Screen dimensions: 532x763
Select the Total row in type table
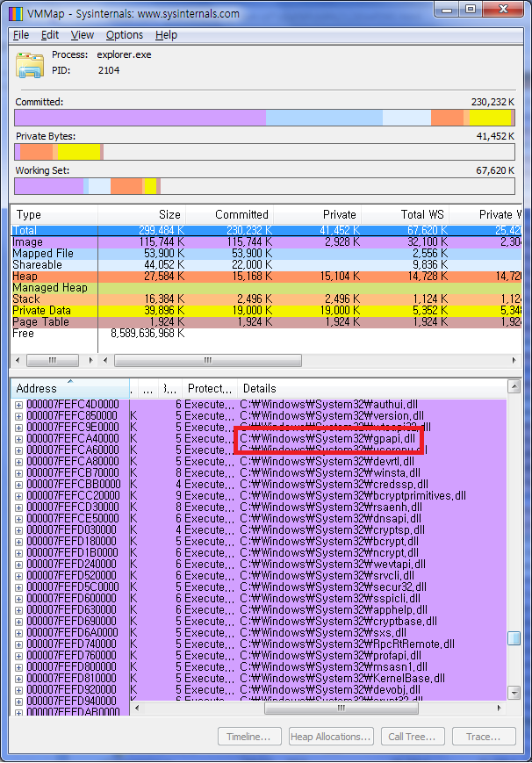(266, 230)
